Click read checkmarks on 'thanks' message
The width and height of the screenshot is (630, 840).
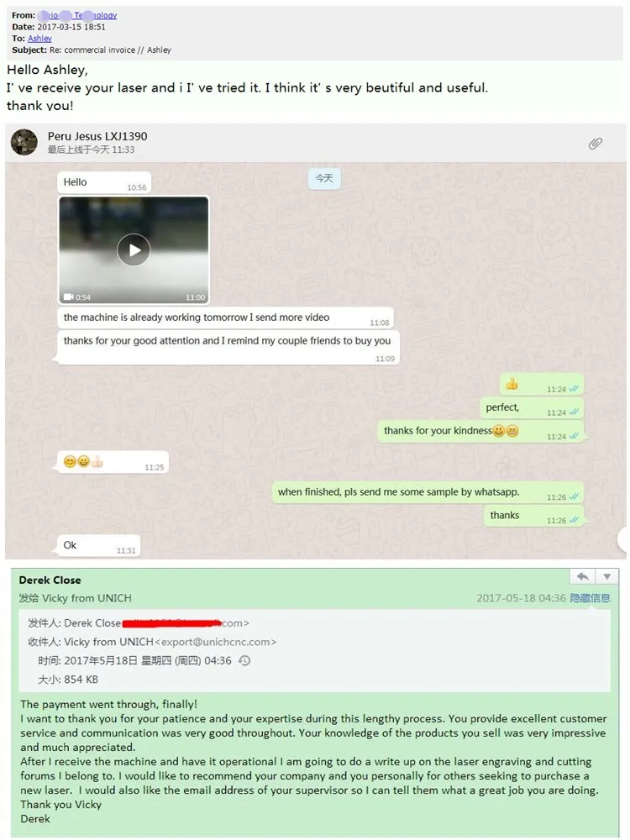[x=574, y=520]
